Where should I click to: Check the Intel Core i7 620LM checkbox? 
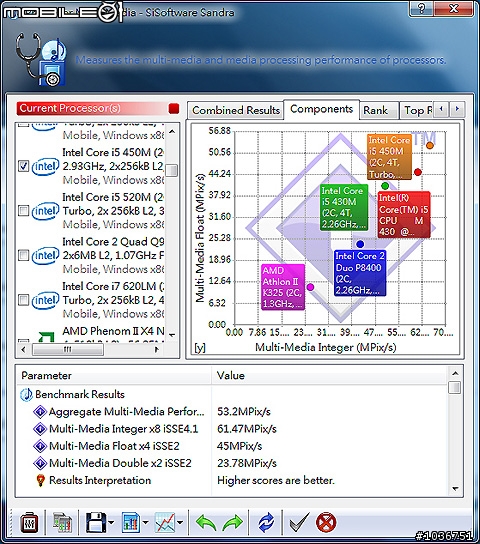[23, 299]
